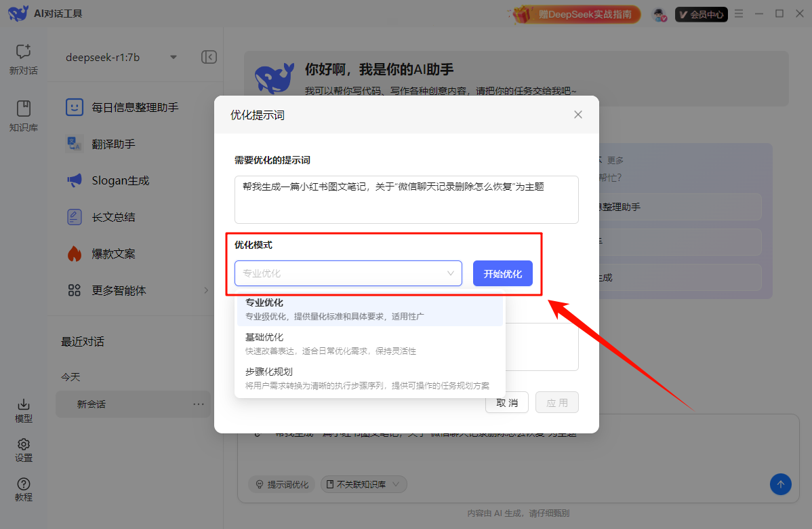
Task: Click the 开始优化 button
Action: [x=502, y=273]
